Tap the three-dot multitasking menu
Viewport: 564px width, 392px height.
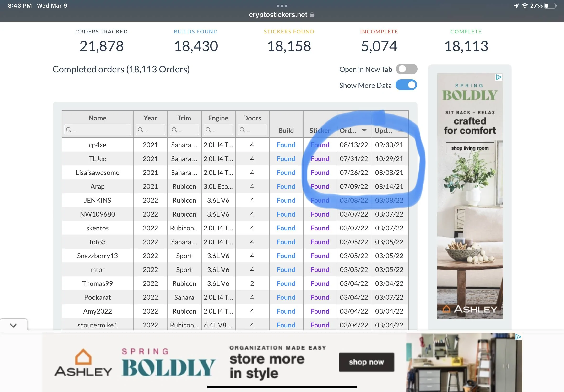[282, 6]
